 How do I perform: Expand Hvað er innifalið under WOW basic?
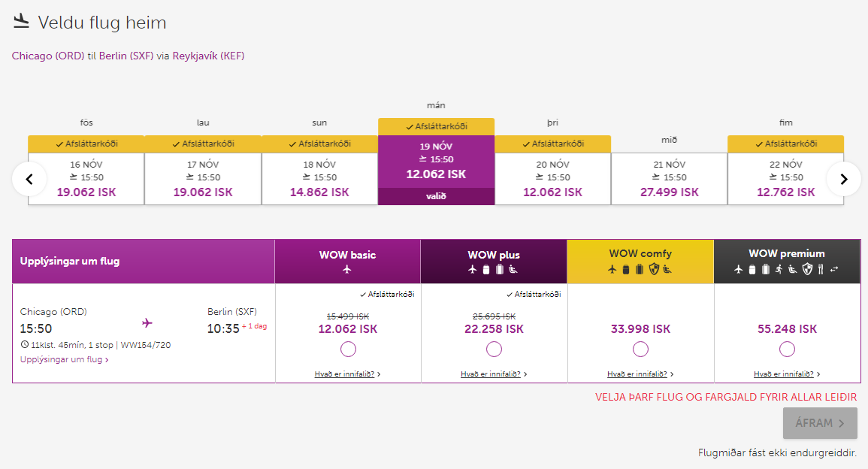point(347,374)
